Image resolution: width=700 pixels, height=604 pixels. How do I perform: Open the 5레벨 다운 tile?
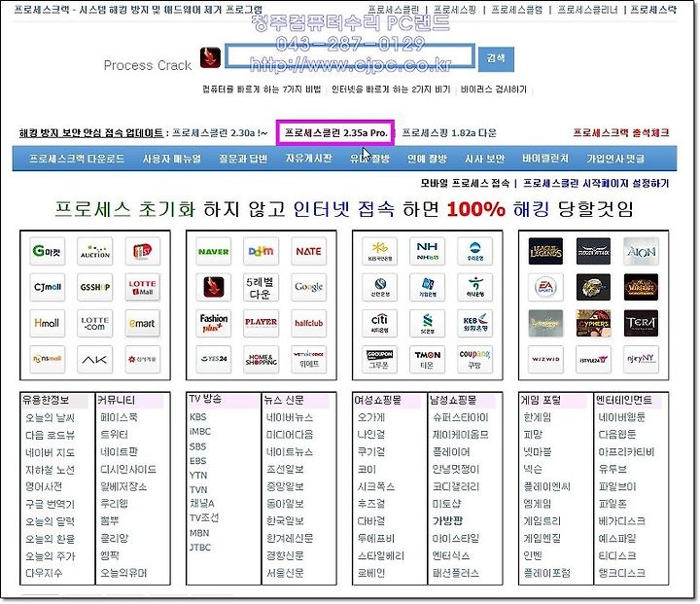[261, 287]
